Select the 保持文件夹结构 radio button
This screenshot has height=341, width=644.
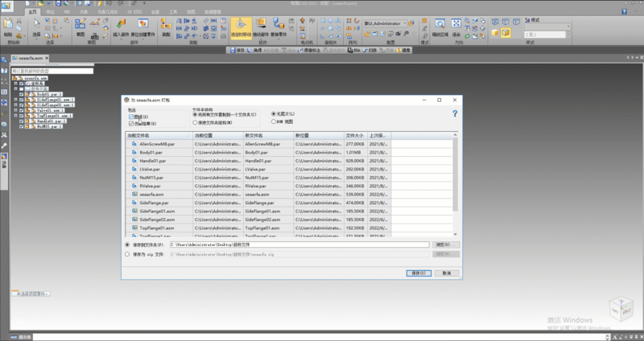click(196, 122)
